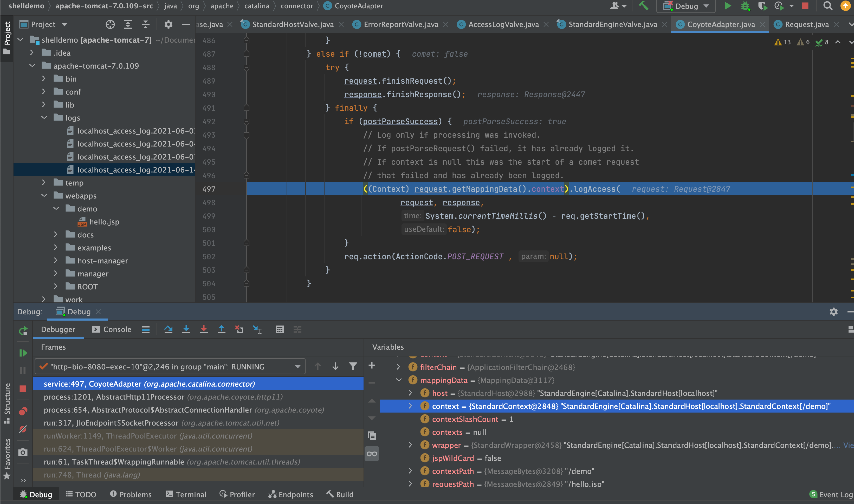The image size is (854, 504).
Task: Open thread selector http-bio-8080-exec-10 dropdown
Action: point(170,367)
